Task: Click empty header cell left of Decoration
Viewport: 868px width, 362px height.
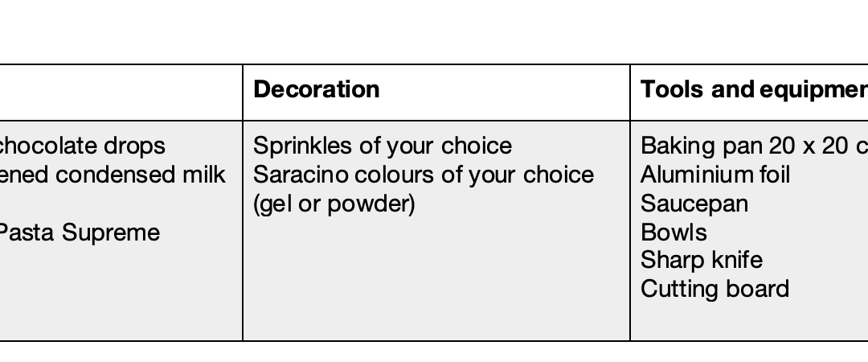Action: [x=121, y=93]
